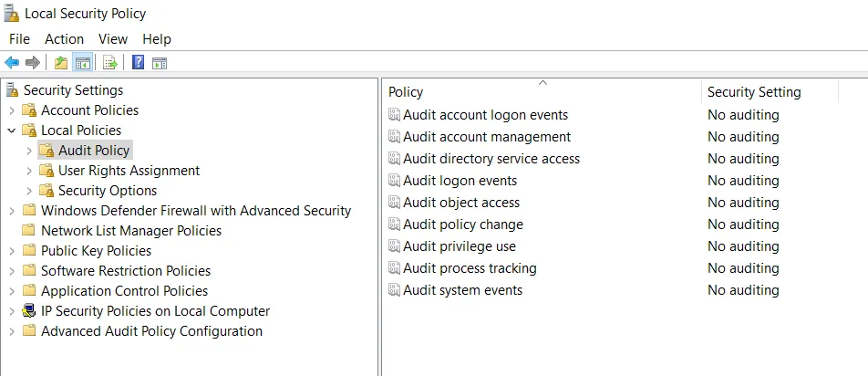Expand Windows Defender Firewall with Advanced Security
The height and width of the screenshot is (376, 868).
tap(12, 211)
